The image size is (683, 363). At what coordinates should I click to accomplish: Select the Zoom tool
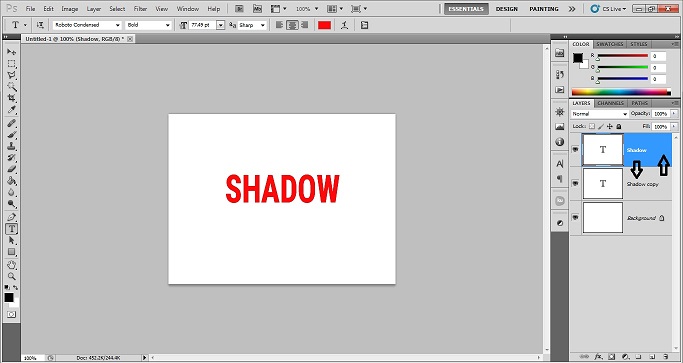pyautogui.click(x=11, y=276)
